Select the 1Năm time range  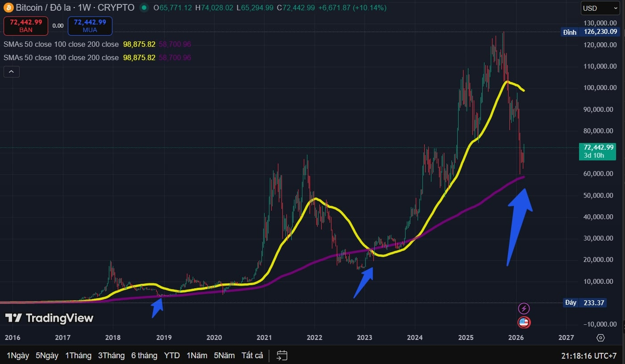point(197,356)
